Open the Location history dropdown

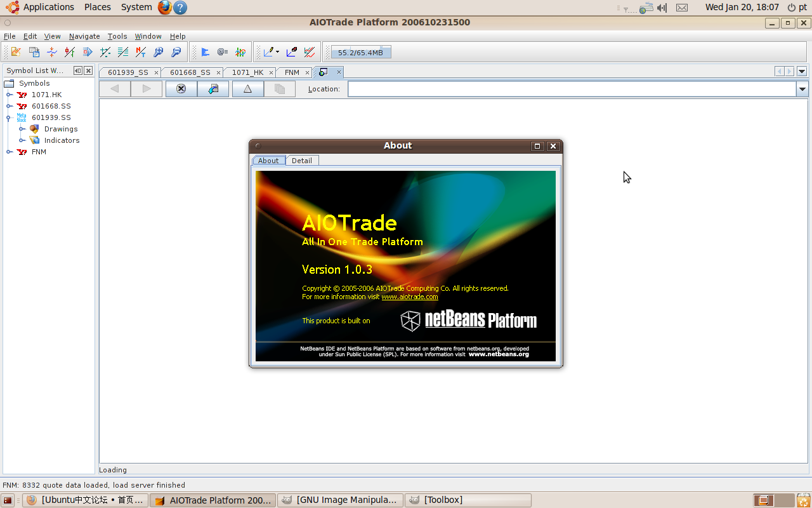[802, 89]
